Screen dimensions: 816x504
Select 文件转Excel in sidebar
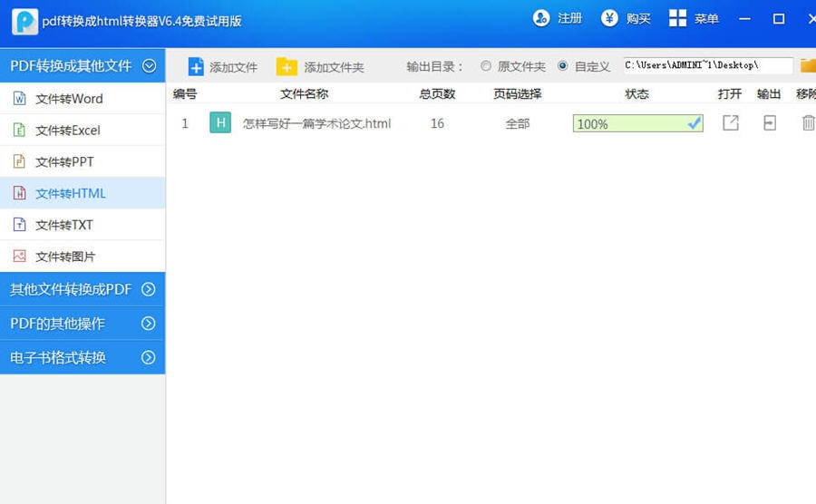pos(83,130)
